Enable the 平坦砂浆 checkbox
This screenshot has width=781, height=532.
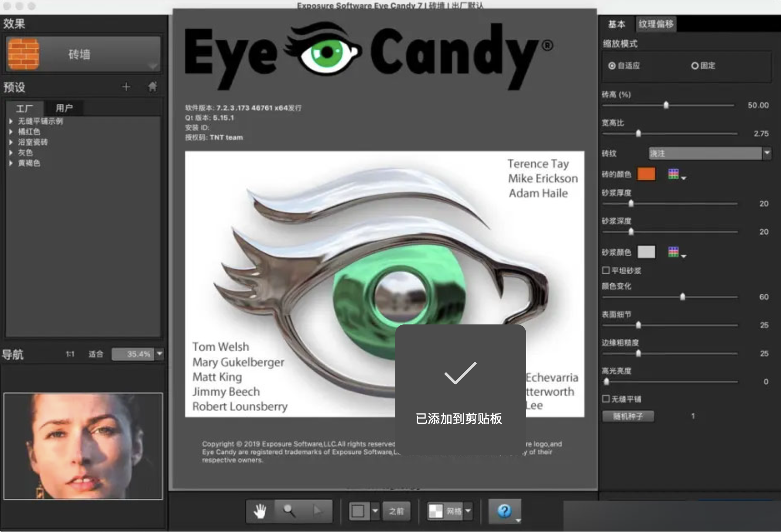tap(606, 270)
